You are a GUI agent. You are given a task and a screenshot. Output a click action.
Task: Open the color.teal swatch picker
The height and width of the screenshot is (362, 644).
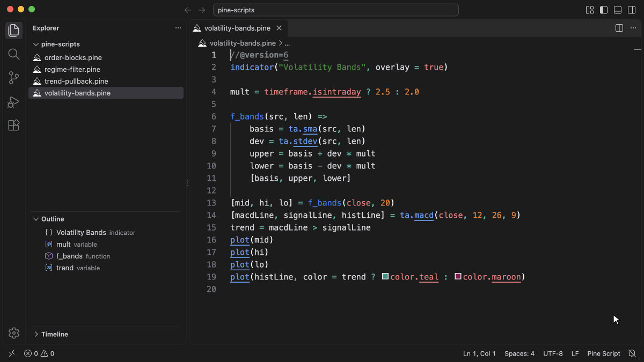385,277
